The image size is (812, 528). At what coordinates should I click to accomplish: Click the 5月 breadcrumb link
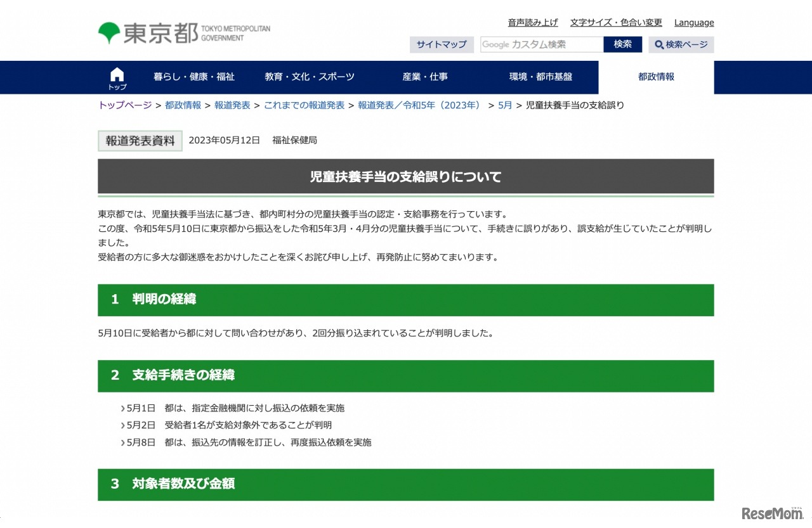pos(504,105)
